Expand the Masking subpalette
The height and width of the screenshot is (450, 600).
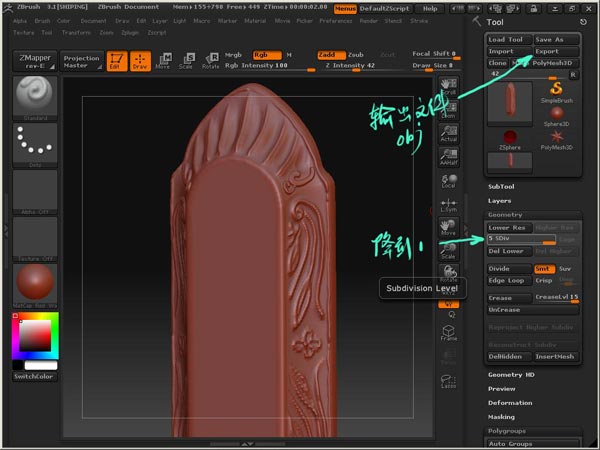[x=501, y=417]
